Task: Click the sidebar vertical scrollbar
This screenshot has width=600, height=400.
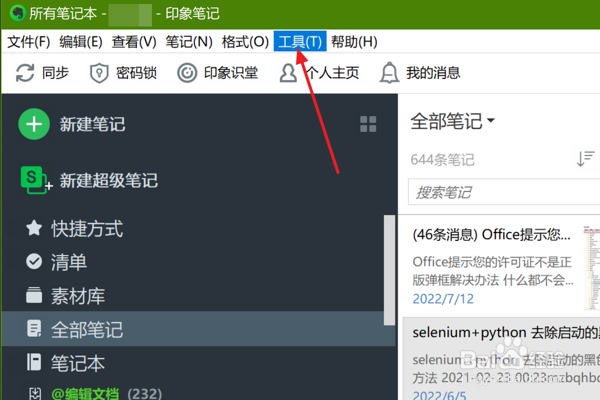Action: pyautogui.click(x=389, y=270)
